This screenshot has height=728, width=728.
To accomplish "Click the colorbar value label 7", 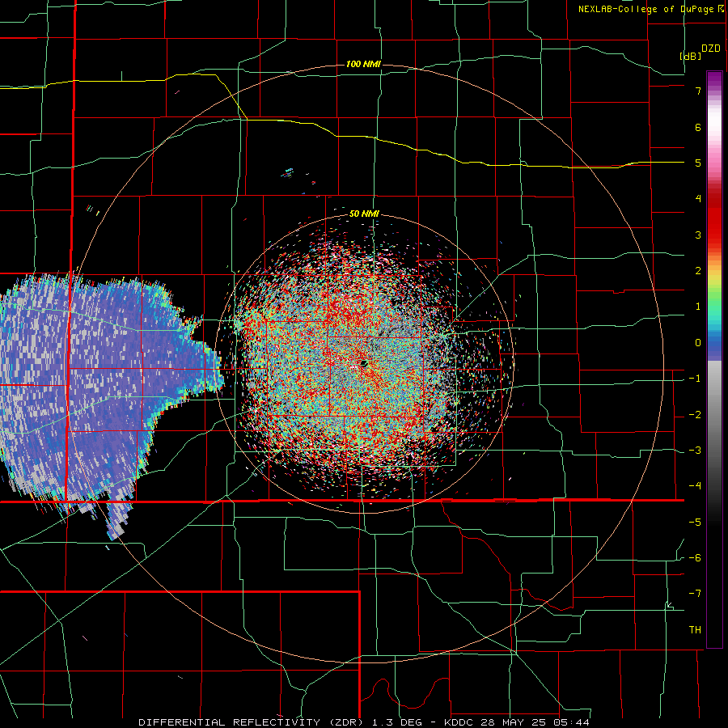I will click(698, 91).
